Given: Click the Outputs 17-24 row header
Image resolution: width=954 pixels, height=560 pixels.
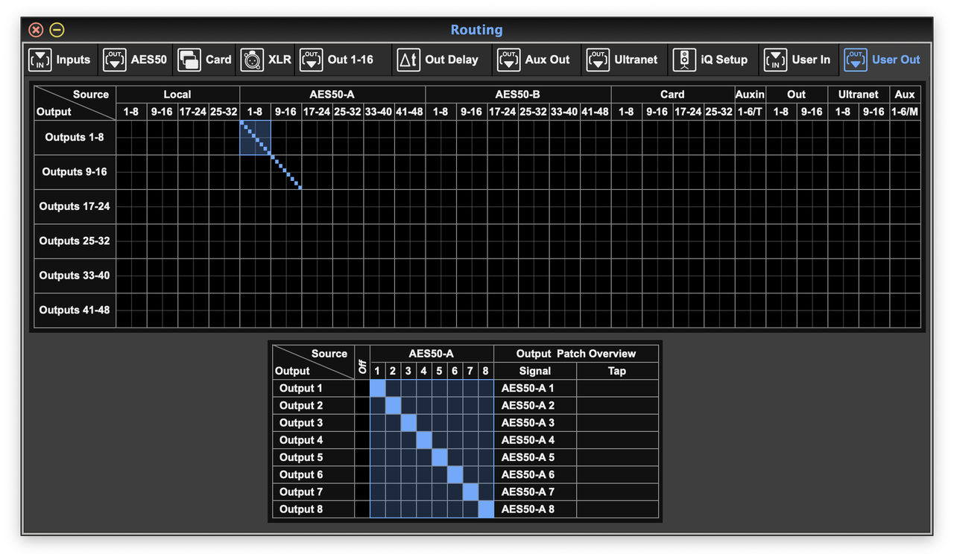Looking at the screenshot, I should pyautogui.click(x=74, y=206).
